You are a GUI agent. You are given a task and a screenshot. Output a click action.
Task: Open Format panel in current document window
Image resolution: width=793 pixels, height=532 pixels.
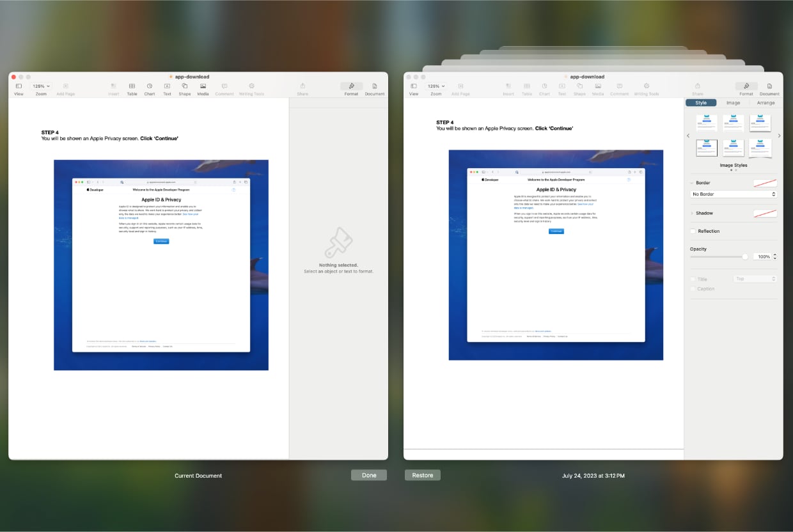pyautogui.click(x=351, y=86)
